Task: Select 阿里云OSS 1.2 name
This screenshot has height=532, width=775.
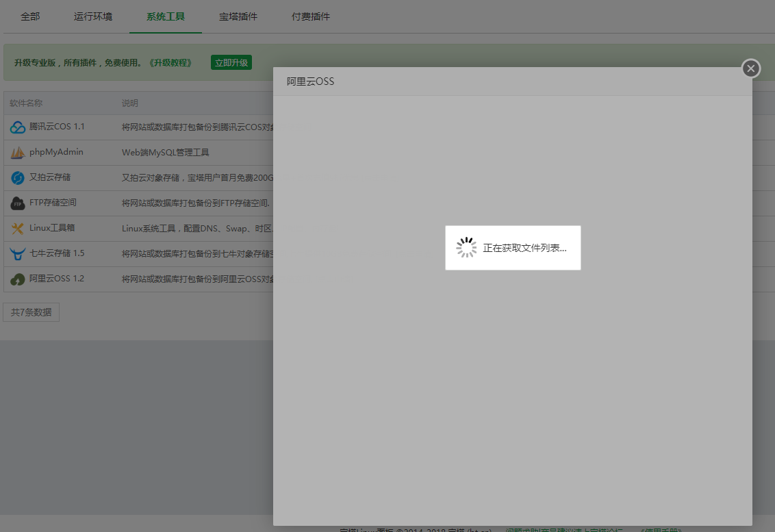Action: click(57, 279)
